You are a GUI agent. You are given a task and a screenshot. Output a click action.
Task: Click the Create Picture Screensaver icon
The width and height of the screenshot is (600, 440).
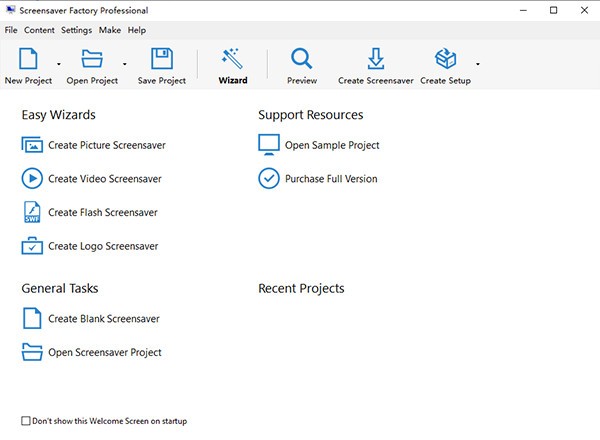pyautogui.click(x=32, y=145)
